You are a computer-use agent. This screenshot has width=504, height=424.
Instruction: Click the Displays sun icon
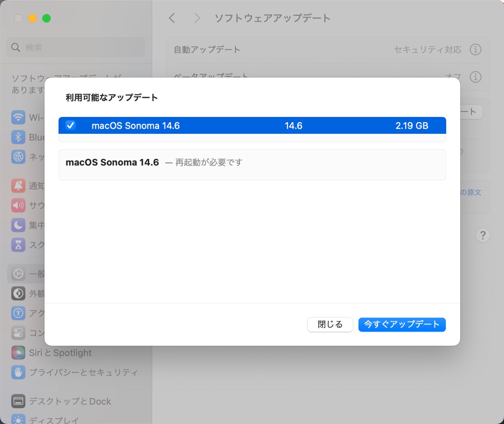click(x=18, y=419)
